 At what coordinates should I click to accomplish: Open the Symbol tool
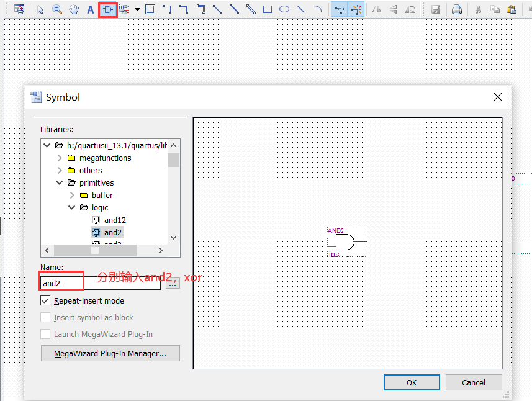click(108, 10)
